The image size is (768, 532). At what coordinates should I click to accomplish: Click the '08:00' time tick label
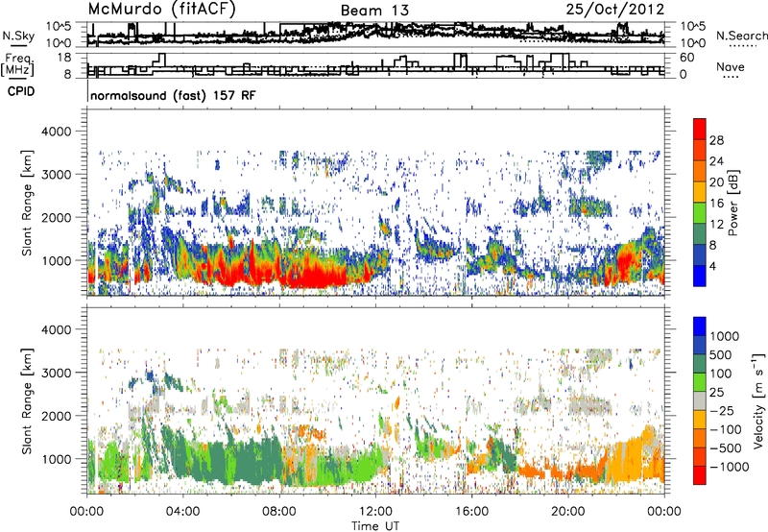[x=279, y=512]
